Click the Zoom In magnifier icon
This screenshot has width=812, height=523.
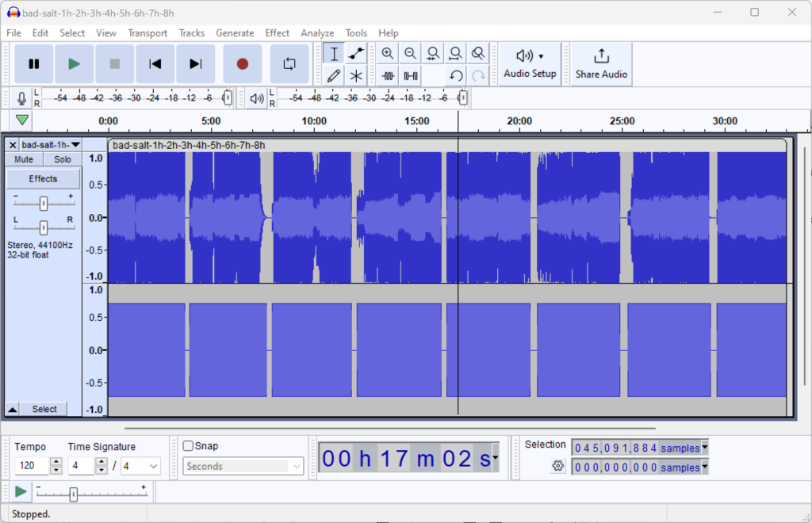click(x=387, y=53)
